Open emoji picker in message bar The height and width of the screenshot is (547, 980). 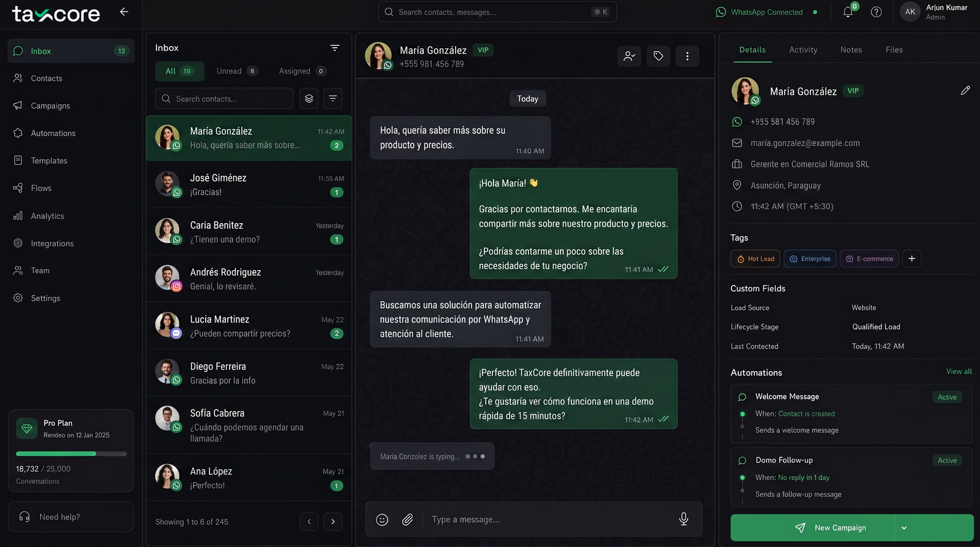pos(382,519)
